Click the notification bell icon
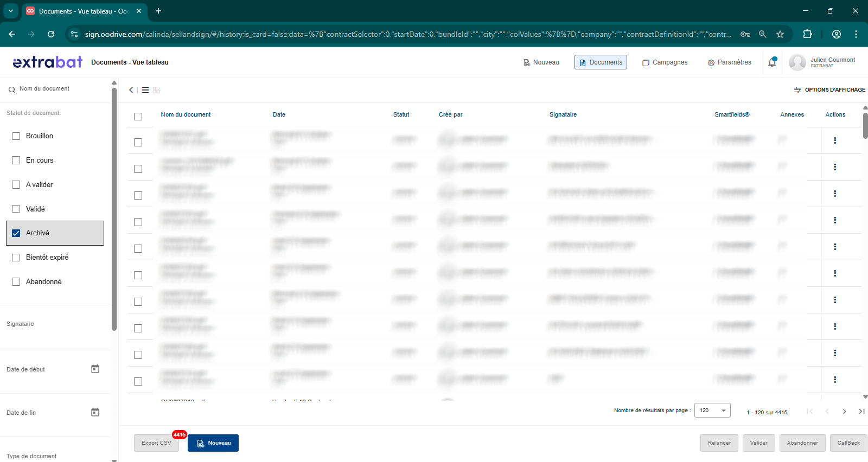868x462 pixels. pos(772,62)
